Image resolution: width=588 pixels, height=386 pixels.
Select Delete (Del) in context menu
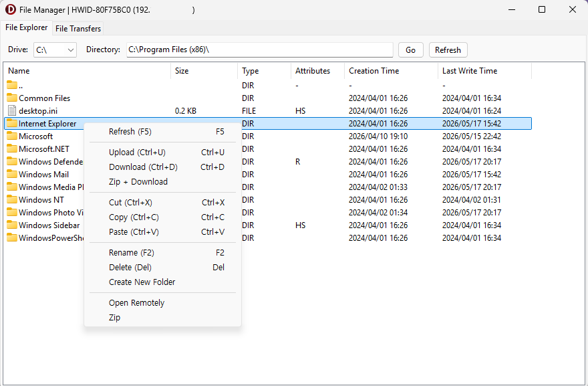tap(163, 268)
